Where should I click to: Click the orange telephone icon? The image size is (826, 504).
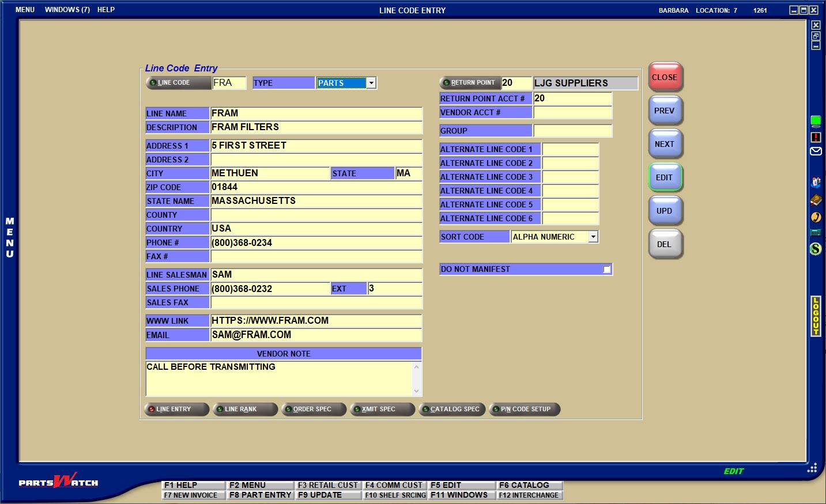click(816, 217)
